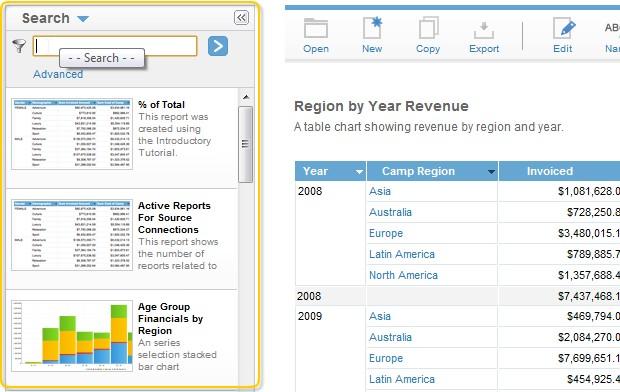620x392 pixels.
Task: Click Europe link under 2009
Action: coord(386,358)
